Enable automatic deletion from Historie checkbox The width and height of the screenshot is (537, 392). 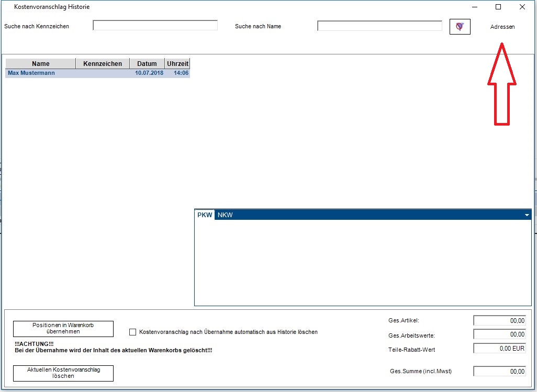[132, 332]
